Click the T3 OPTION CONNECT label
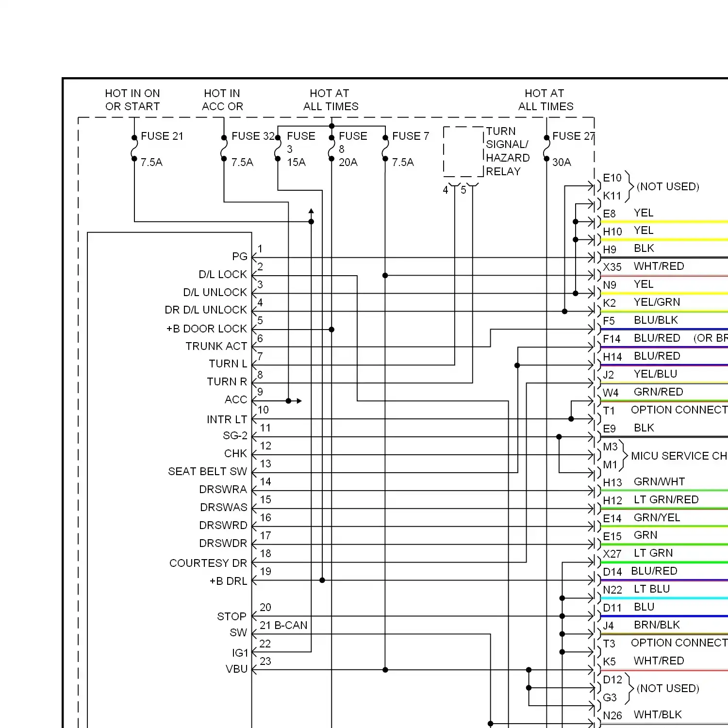 (665, 644)
